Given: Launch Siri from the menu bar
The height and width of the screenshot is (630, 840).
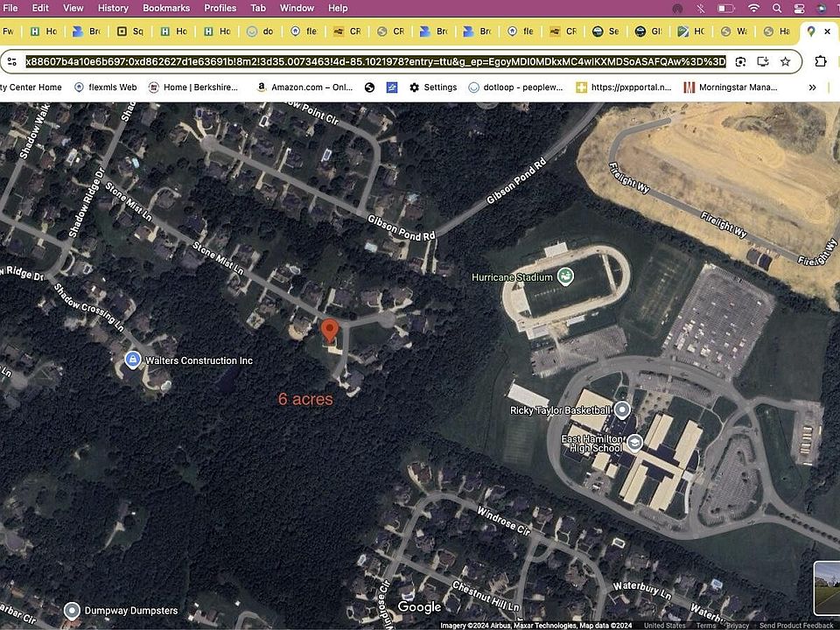Looking at the screenshot, I should [822, 8].
